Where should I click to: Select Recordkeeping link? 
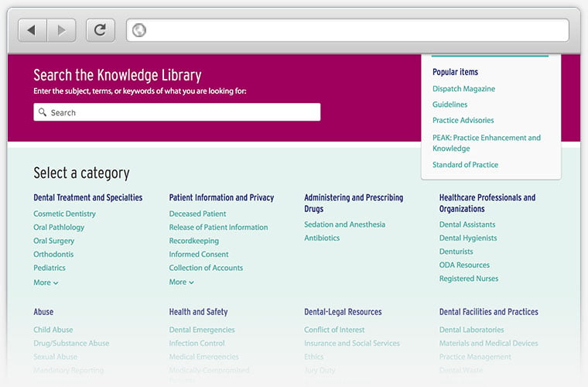pyautogui.click(x=194, y=241)
